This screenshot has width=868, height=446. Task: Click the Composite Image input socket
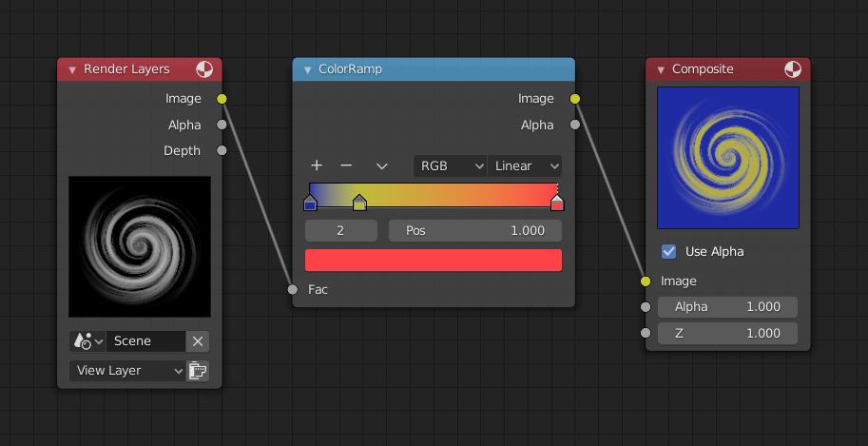[x=646, y=281]
